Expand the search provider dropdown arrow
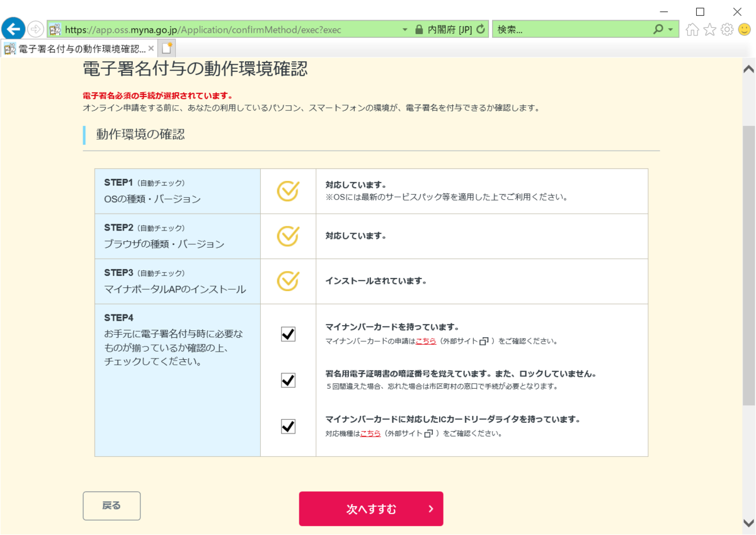Viewport: 756px width, 535px height. 670,30
